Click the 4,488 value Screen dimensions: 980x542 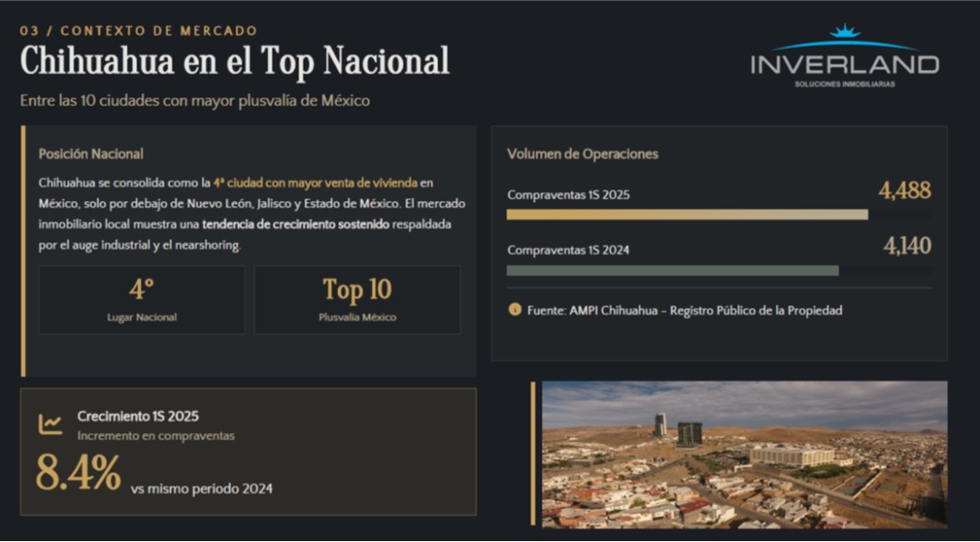(904, 190)
